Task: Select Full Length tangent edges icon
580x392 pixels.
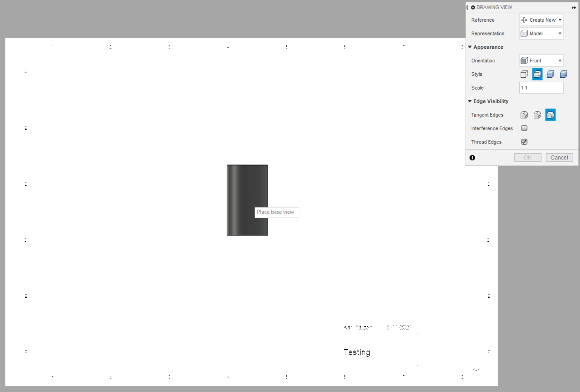Action: coord(524,115)
